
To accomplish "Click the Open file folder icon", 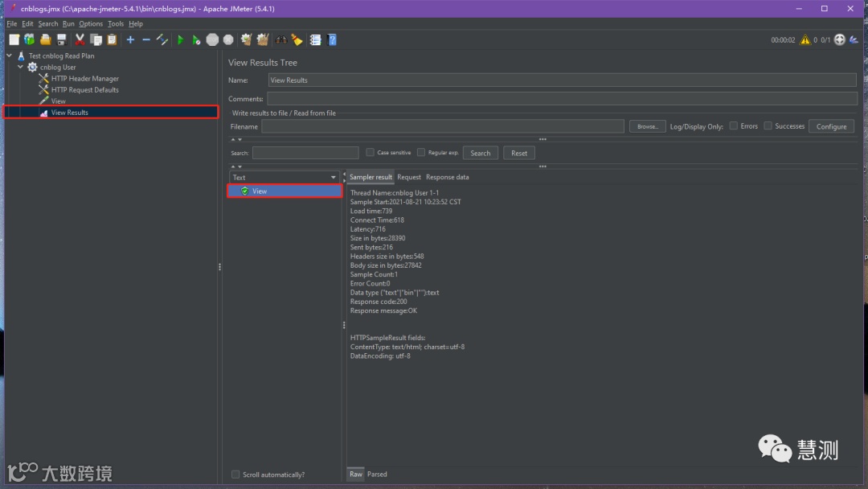I will (45, 40).
